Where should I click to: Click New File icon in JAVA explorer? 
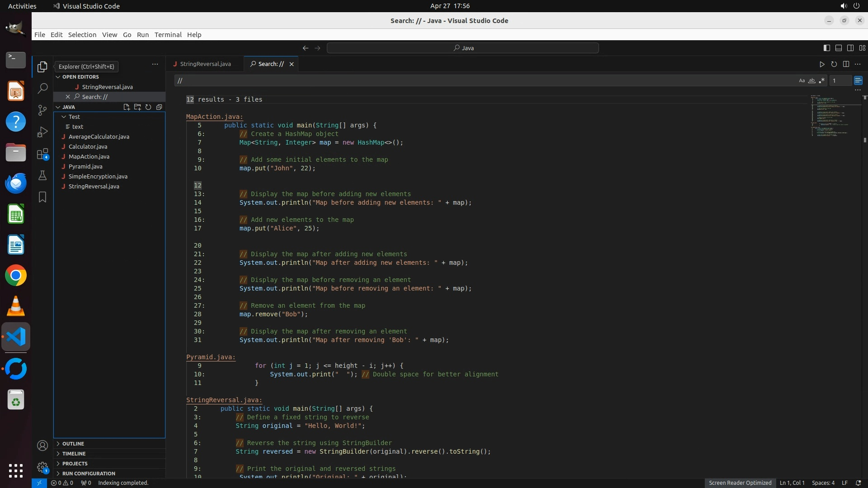[x=127, y=107]
